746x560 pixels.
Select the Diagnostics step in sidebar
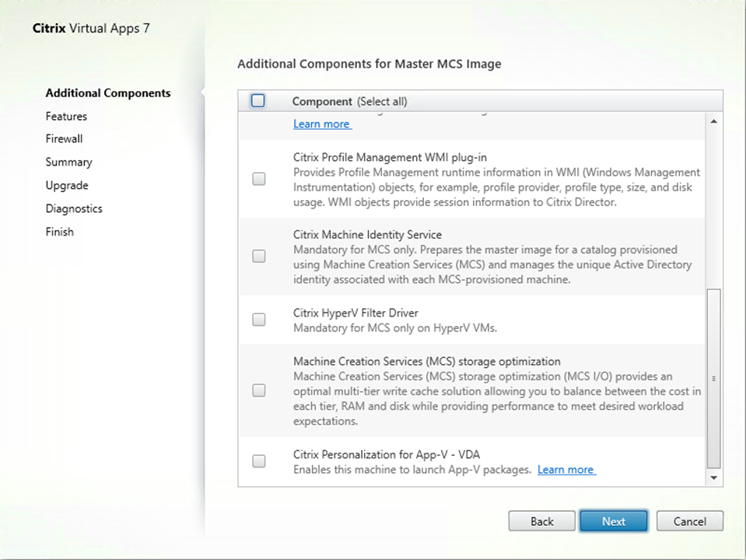[74, 209]
